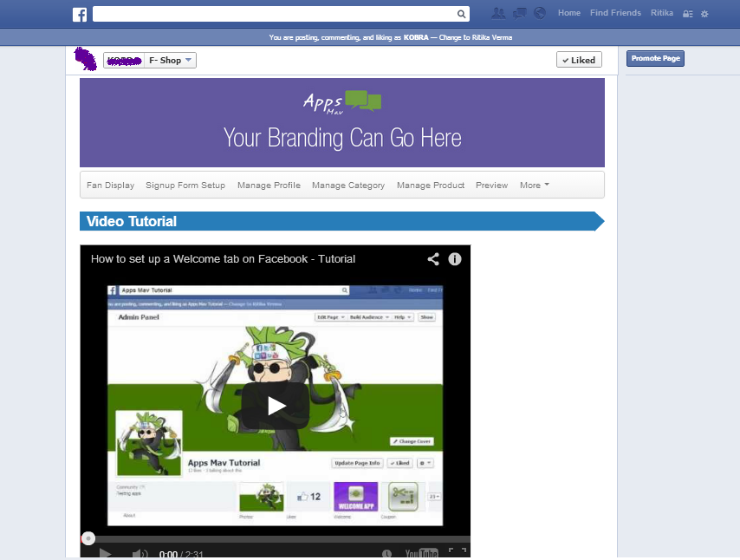Click the search magnifier icon
The height and width of the screenshot is (560, 740).
tap(461, 14)
